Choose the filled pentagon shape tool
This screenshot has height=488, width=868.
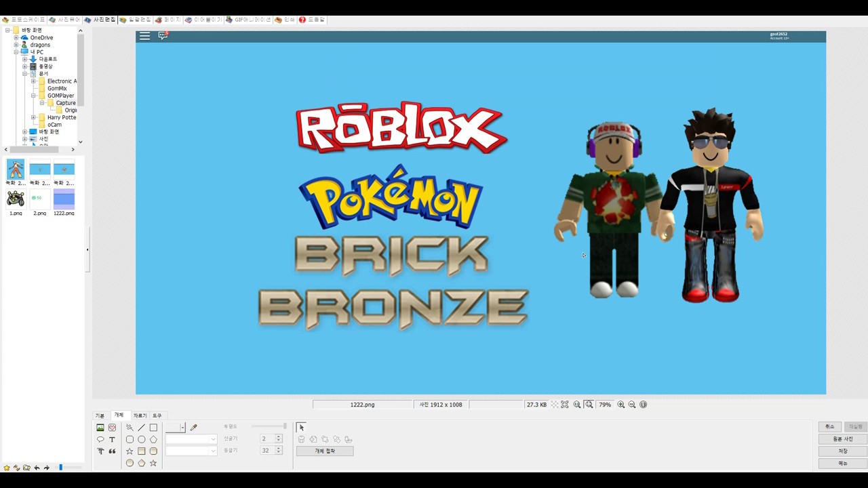[142, 463]
